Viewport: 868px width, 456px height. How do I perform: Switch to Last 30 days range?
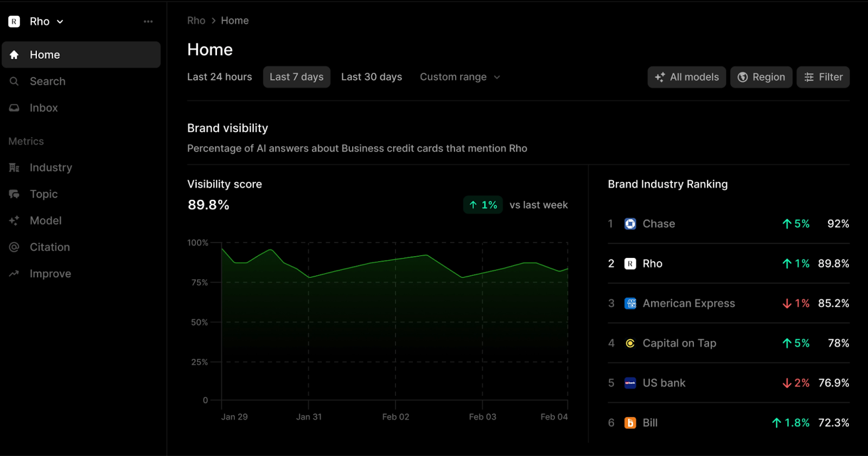pyautogui.click(x=371, y=77)
